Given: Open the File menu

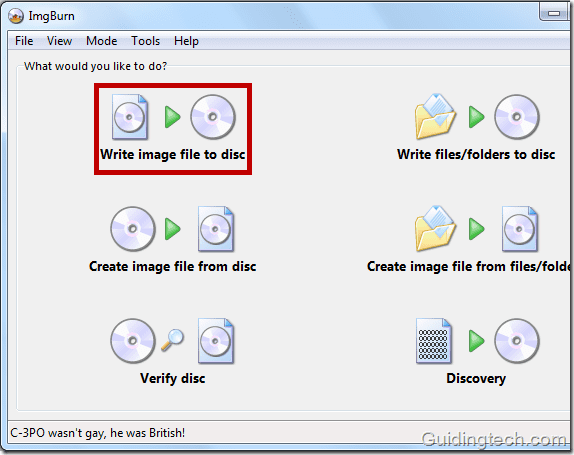Looking at the screenshot, I should click(24, 41).
